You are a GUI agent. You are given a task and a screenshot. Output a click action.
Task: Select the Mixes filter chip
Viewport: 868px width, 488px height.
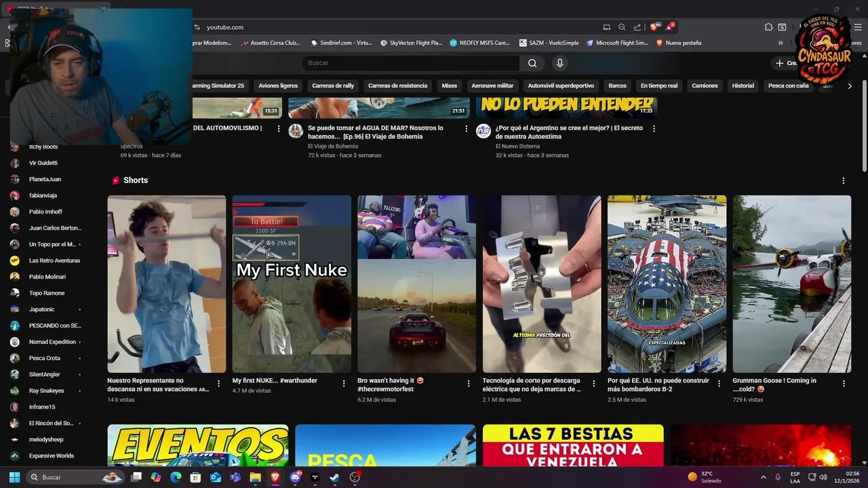coord(449,86)
